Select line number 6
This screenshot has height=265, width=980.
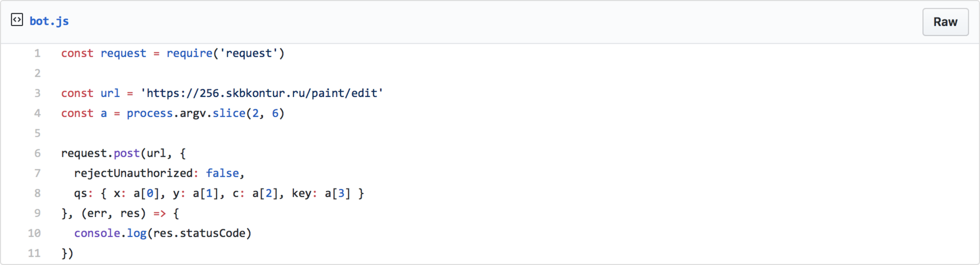[37, 153]
